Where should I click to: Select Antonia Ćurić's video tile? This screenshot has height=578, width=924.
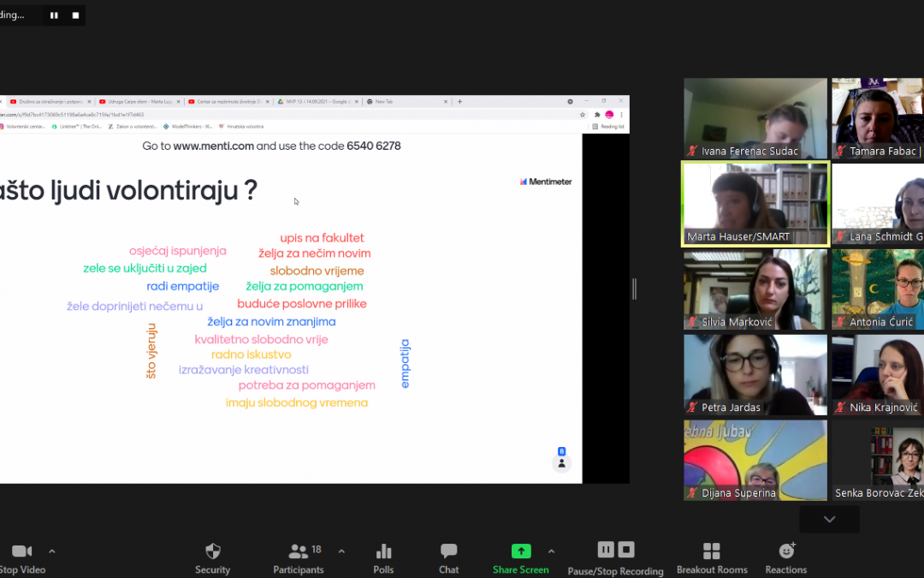click(x=878, y=289)
